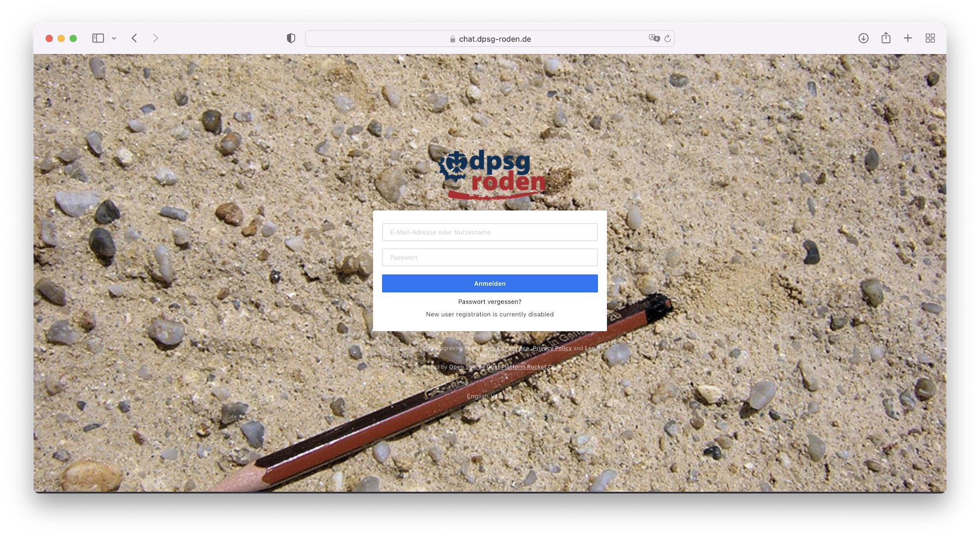Focus the Passwort field
The image size is (980, 538).
coord(490,257)
